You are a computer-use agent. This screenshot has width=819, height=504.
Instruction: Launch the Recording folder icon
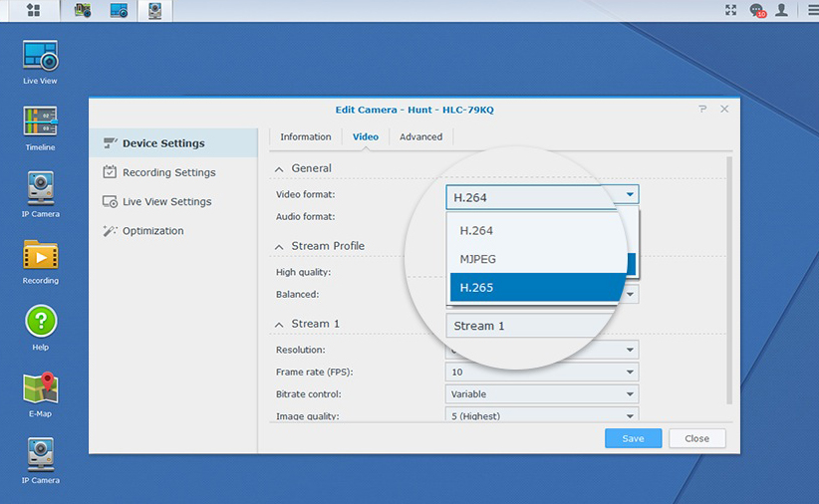click(x=40, y=256)
